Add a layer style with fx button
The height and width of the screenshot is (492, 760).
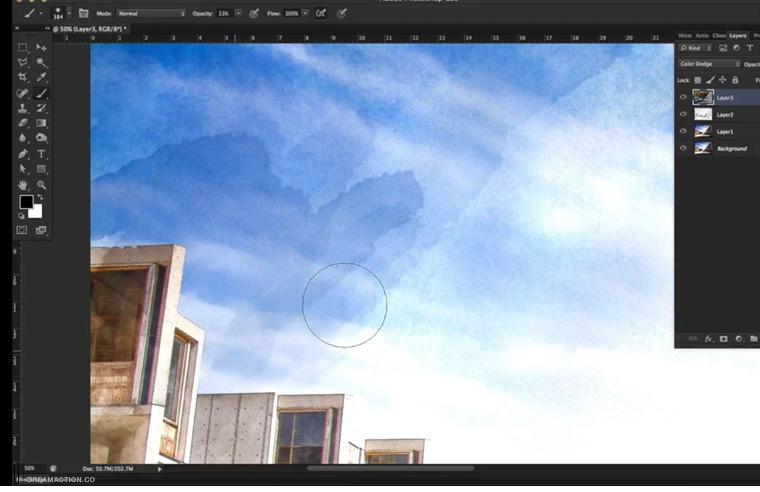(708, 339)
